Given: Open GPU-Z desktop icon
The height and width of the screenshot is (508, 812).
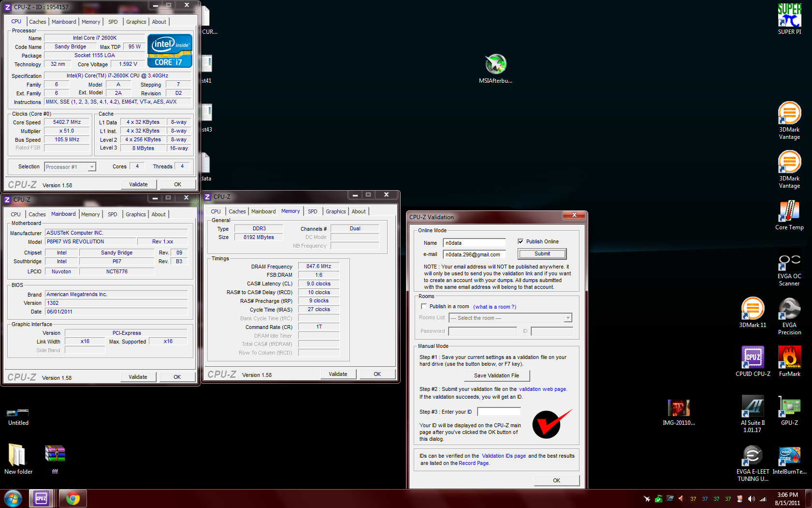Looking at the screenshot, I should [789, 410].
